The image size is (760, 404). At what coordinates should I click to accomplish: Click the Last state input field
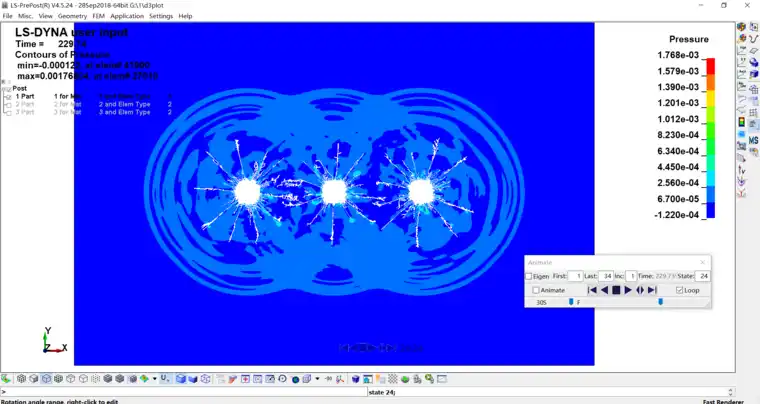click(x=606, y=276)
